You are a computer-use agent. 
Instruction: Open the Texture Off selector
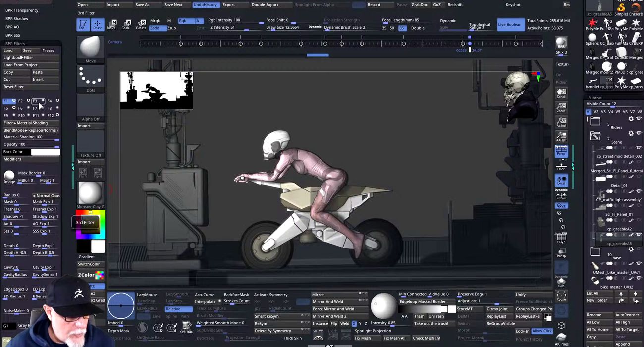[x=91, y=144]
